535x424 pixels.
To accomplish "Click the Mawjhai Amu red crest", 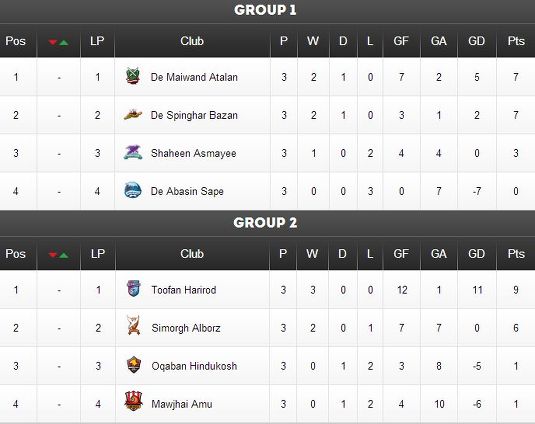I will (x=133, y=401).
